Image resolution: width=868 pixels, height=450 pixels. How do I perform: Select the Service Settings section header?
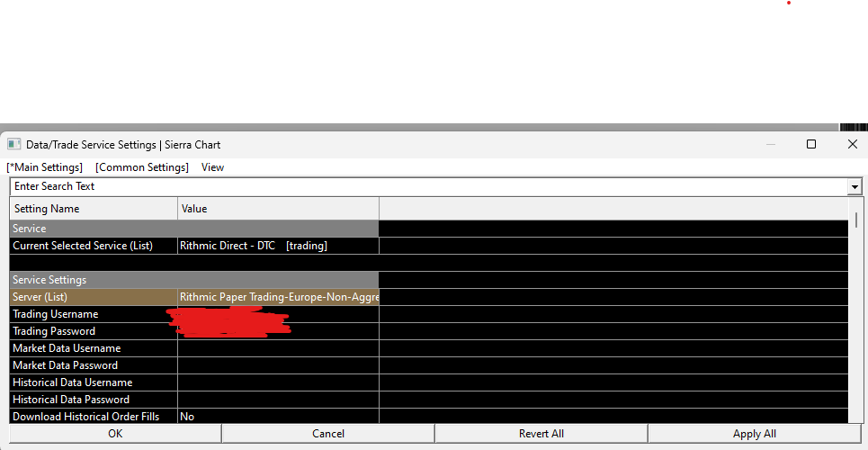tap(194, 280)
